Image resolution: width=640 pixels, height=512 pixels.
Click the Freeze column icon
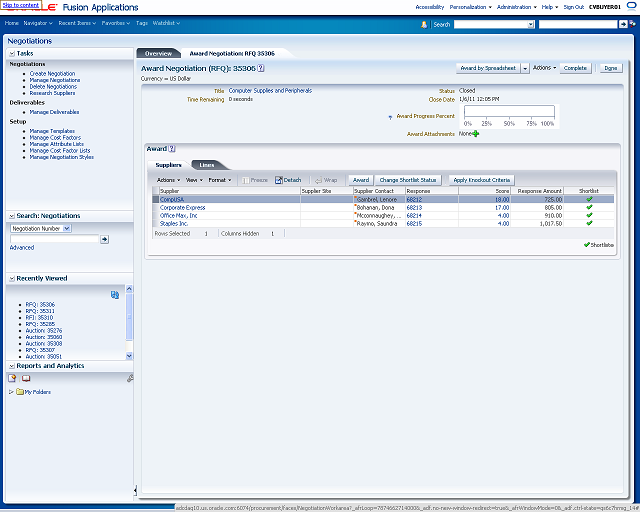(245, 180)
